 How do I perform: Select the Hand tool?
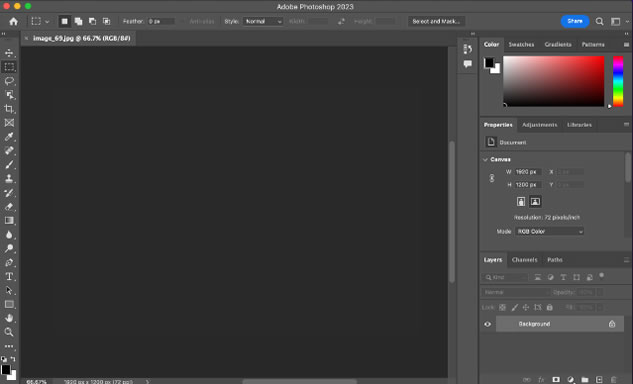(x=9, y=318)
